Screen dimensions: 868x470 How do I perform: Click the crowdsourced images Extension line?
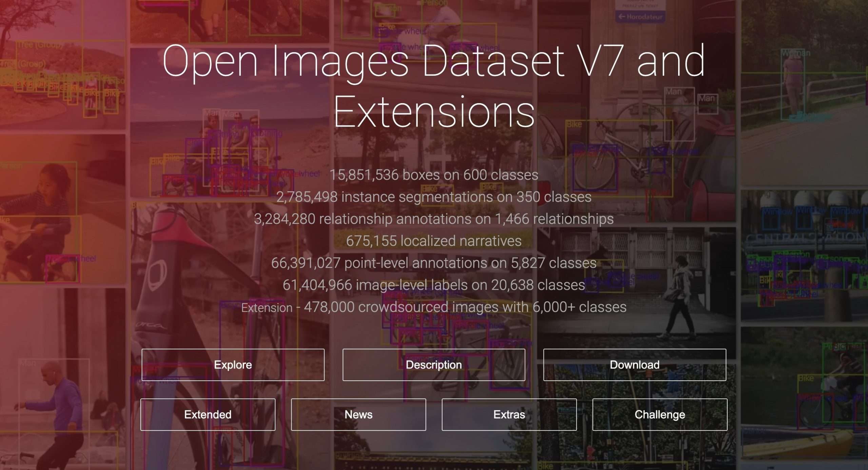click(x=434, y=307)
